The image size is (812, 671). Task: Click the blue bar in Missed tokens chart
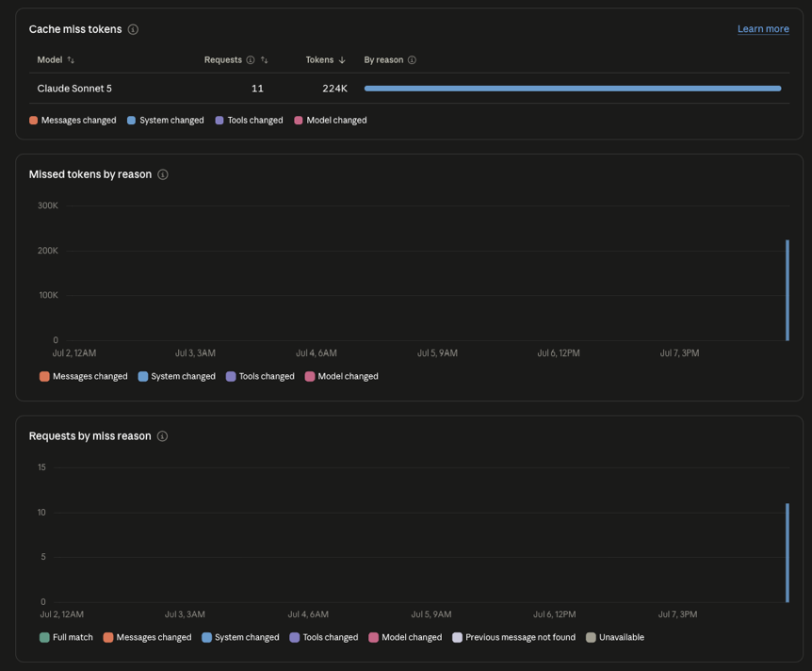[x=788, y=290]
